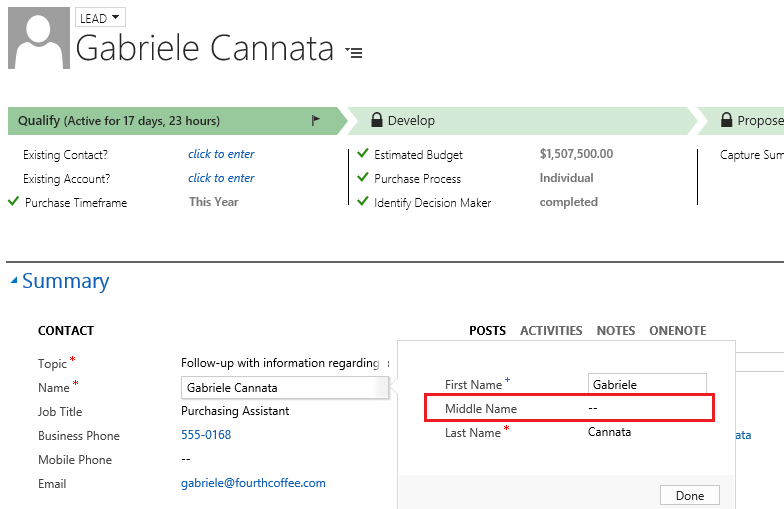Click to enter Existing Contact value

(222, 154)
